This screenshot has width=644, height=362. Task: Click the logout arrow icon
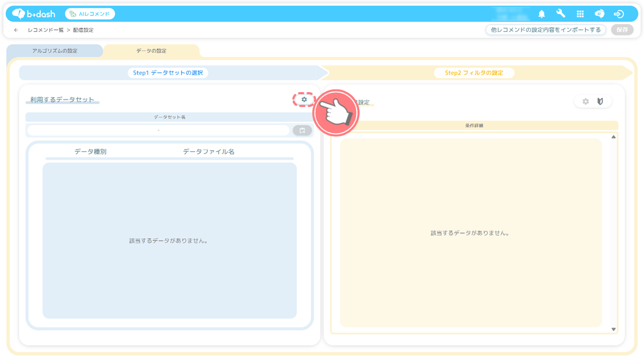click(618, 14)
